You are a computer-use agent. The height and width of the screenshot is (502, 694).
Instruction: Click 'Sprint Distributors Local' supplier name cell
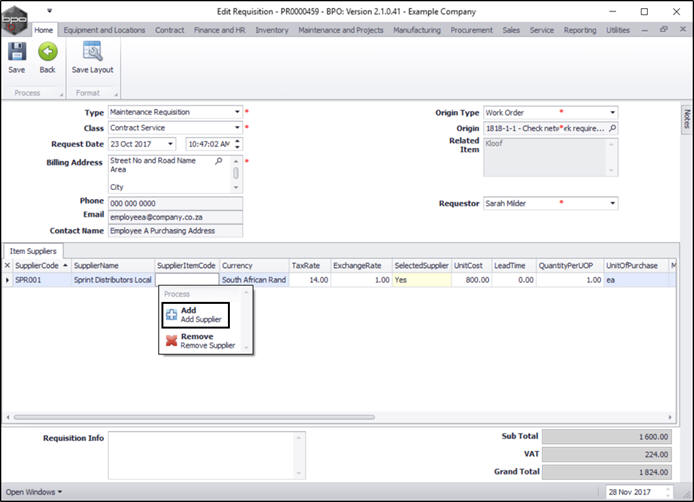click(x=113, y=280)
